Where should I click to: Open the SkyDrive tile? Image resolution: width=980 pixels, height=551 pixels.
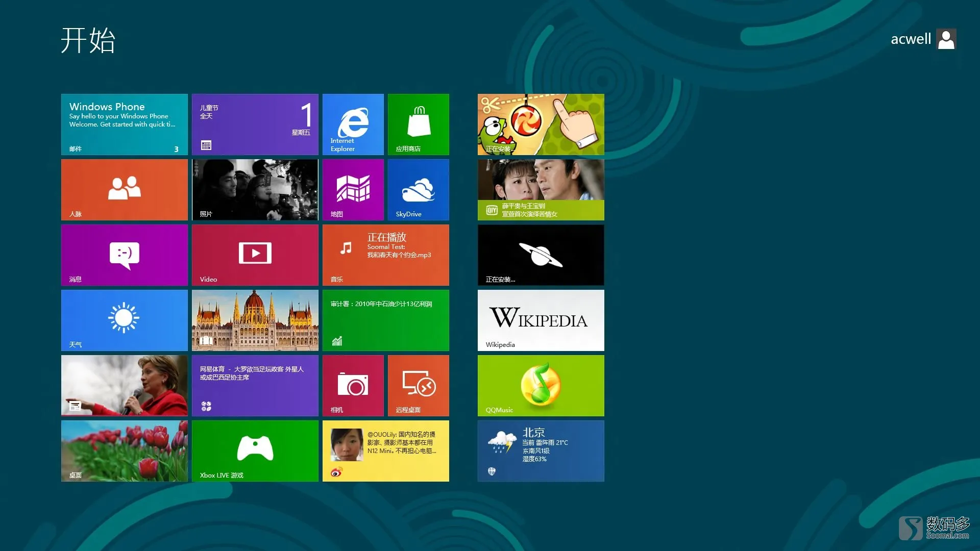point(419,190)
